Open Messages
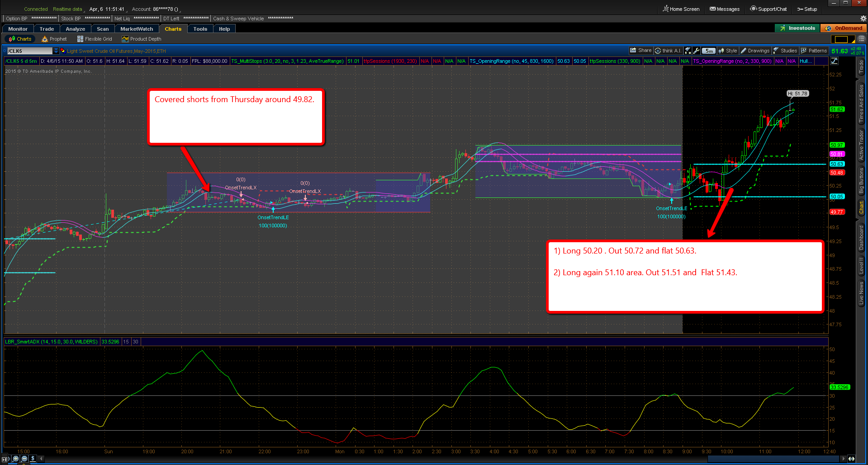This screenshot has height=465, width=868. (x=725, y=9)
